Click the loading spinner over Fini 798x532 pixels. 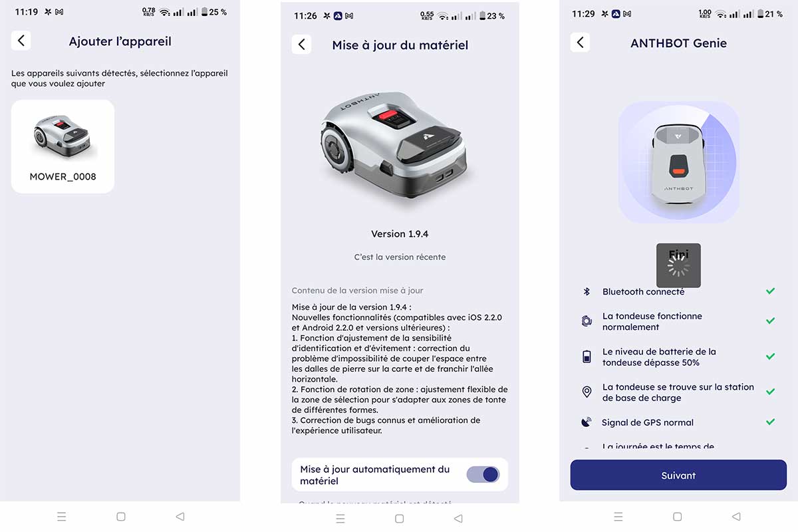click(678, 266)
